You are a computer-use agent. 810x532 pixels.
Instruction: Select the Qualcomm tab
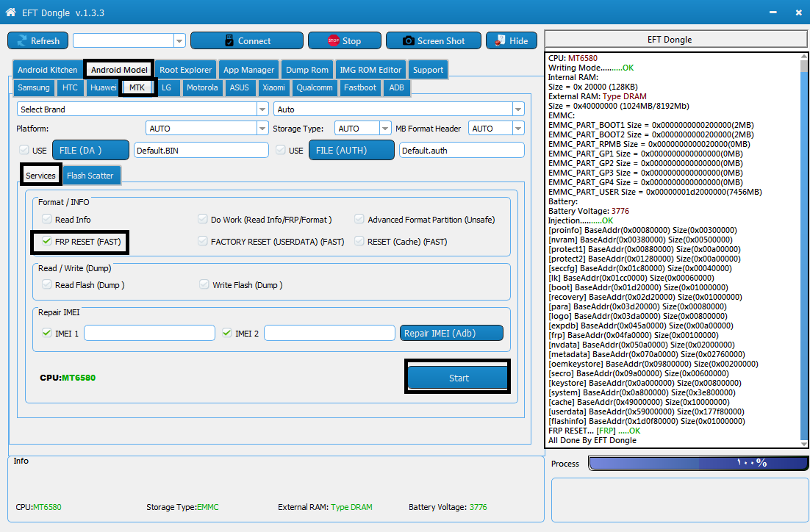tap(315, 87)
